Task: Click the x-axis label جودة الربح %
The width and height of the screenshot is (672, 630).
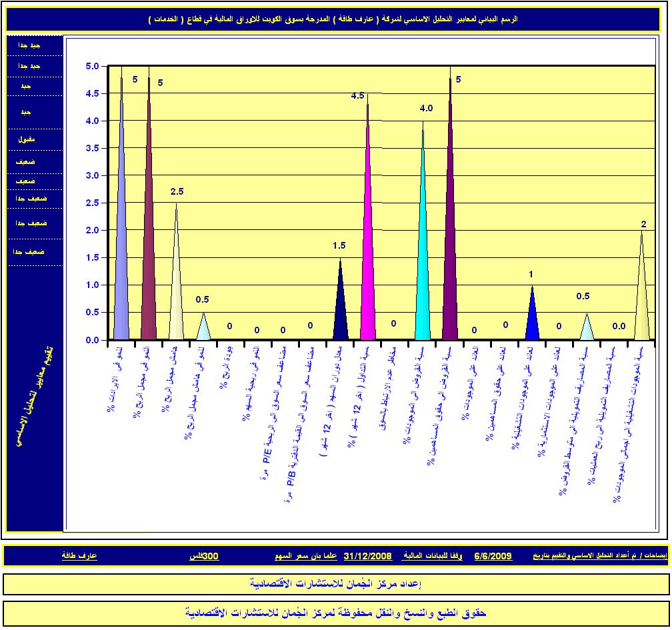Action: (x=226, y=368)
